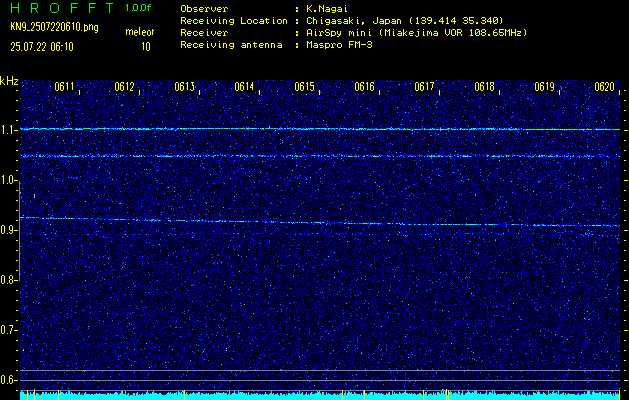This screenshot has height=400, width=629.
Task: Click the date 25.07.22 06:10
Action: 42,47
